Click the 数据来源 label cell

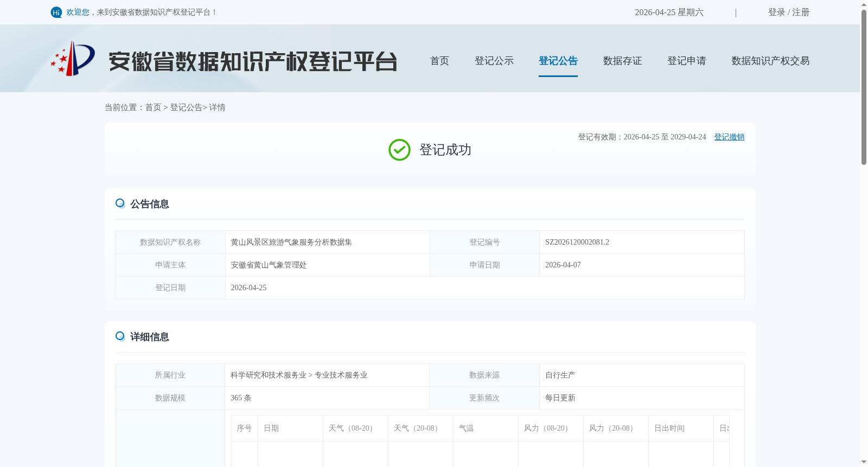click(x=484, y=375)
